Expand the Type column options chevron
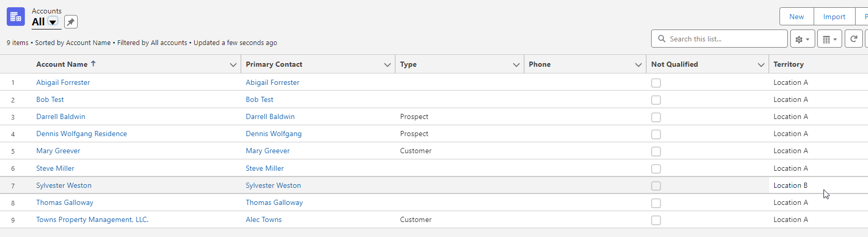 (516, 65)
